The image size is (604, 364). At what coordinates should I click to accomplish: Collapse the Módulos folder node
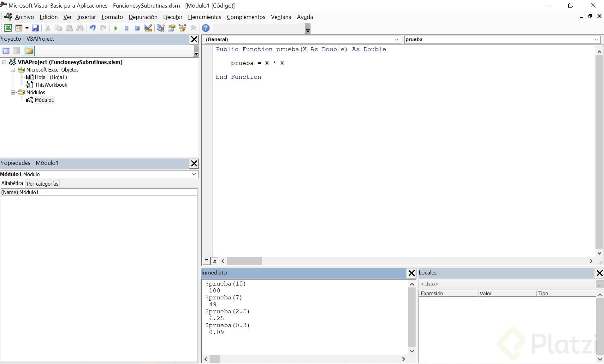(13, 92)
